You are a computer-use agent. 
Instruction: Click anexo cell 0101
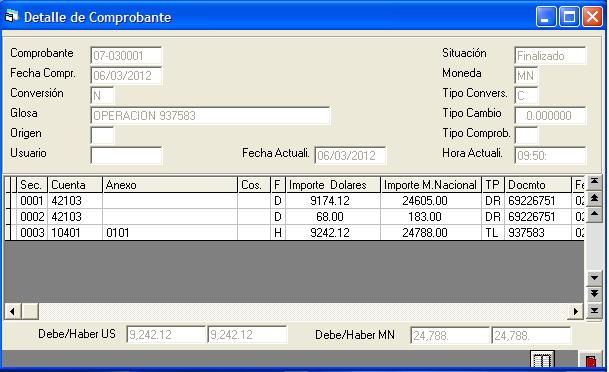point(170,233)
